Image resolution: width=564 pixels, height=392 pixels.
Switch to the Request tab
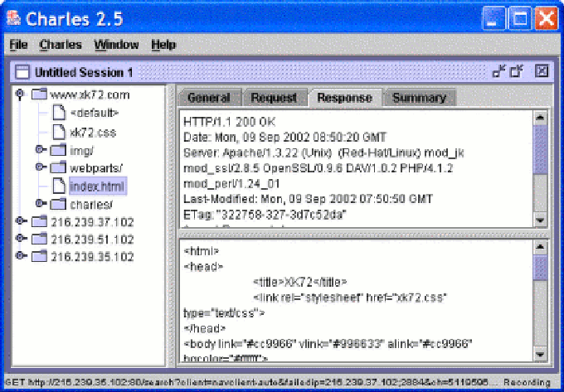(x=274, y=97)
